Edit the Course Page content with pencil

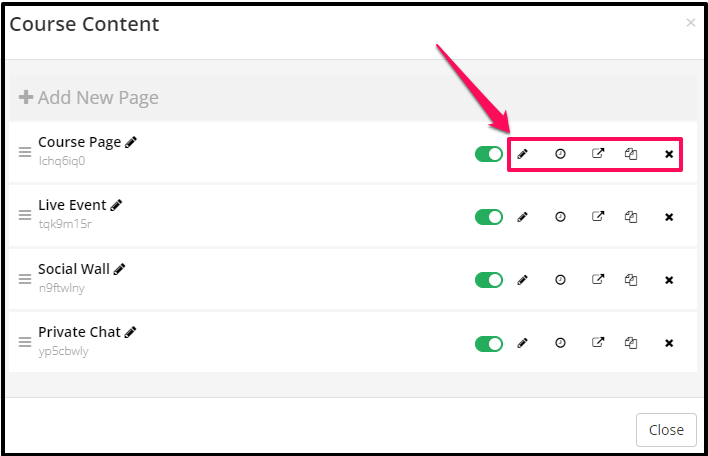(522, 154)
